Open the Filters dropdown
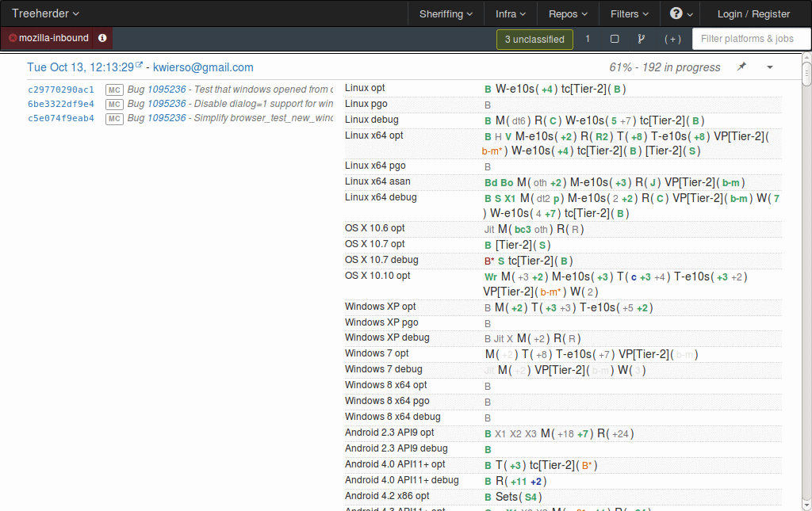This screenshot has width=812, height=511. [629, 14]
